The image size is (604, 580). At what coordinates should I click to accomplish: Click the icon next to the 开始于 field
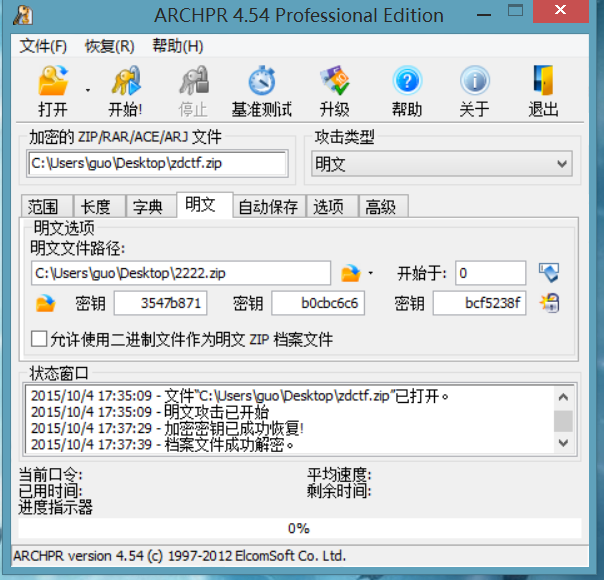[548, 273]
